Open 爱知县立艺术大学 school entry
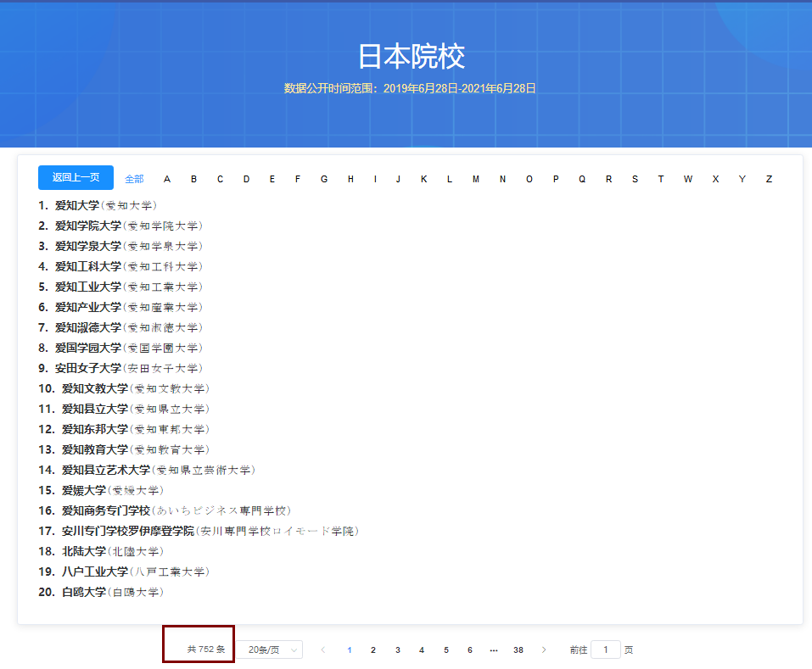812x669 pixels. [105, 470]
